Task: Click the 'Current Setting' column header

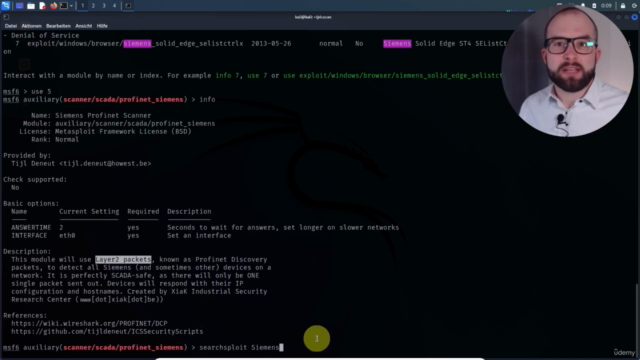Action: pos(89,211)
